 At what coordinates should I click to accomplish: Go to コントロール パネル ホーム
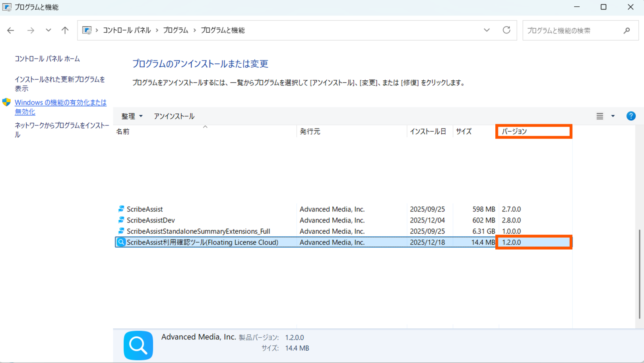47,59
